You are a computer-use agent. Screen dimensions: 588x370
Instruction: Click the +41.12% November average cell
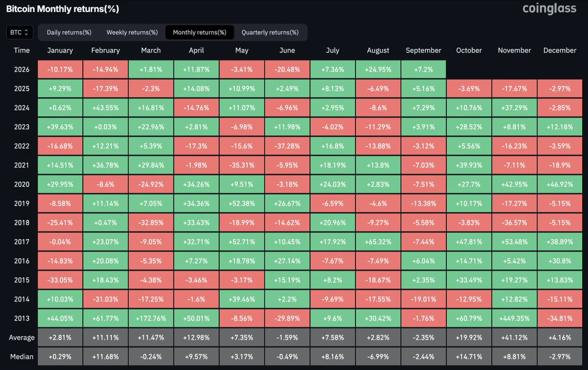[x=514, y=337]
